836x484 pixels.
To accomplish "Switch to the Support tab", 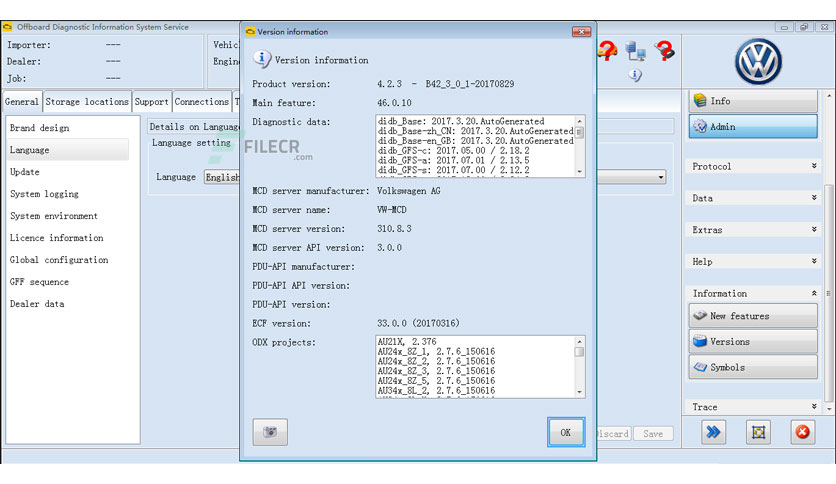I will [x=151, y=101].
